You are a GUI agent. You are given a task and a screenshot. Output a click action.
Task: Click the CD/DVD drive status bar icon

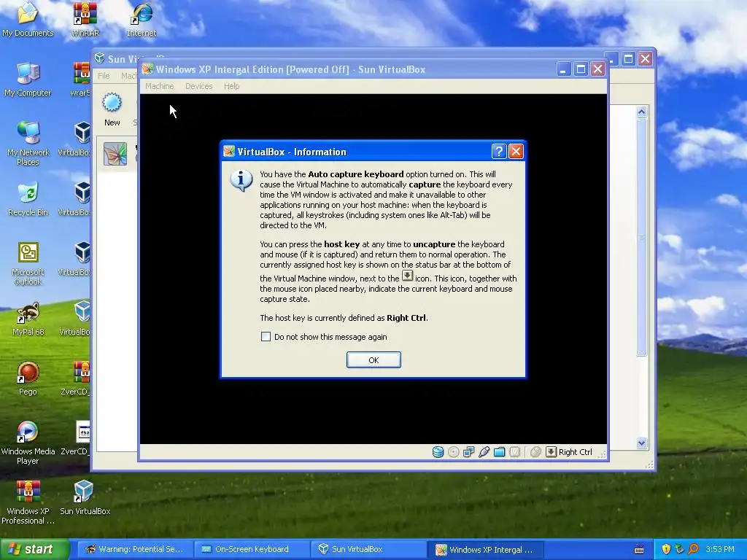click(x=454, y=452)
